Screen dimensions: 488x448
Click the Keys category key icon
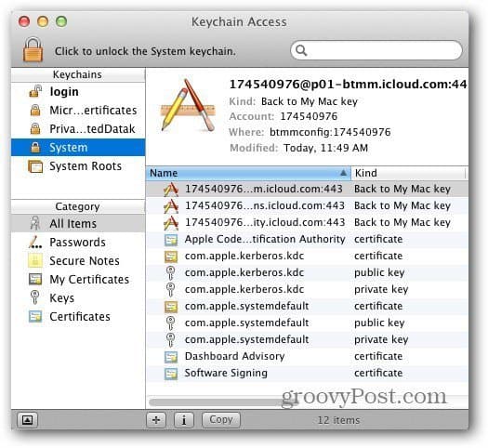[x=35, y=297]
